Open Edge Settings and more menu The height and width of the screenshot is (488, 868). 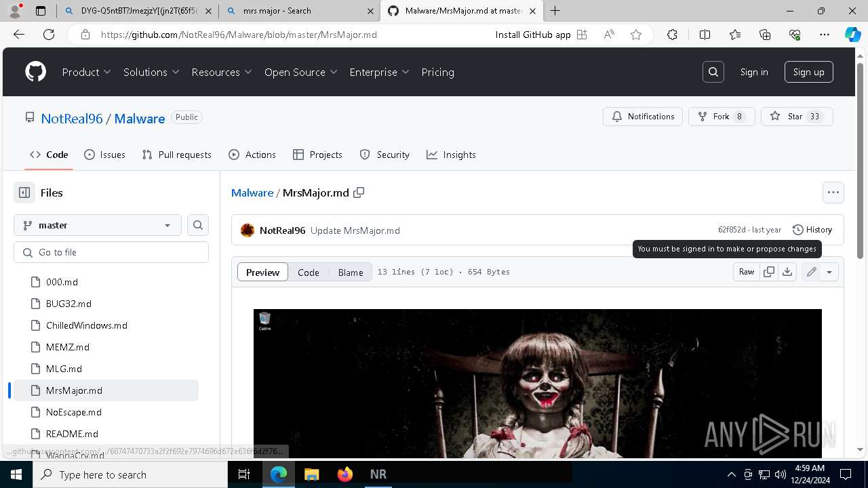click(825, 35)
